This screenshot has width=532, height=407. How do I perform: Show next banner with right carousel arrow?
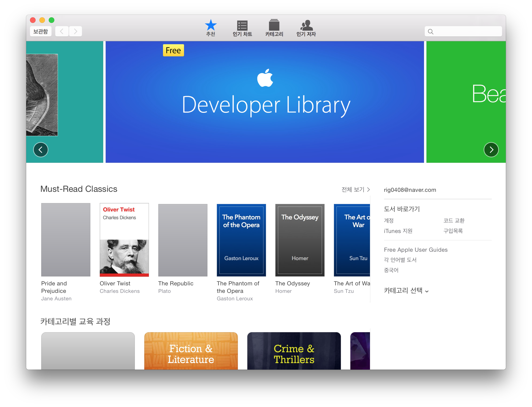pyautogui.click(x=491, y=150)
